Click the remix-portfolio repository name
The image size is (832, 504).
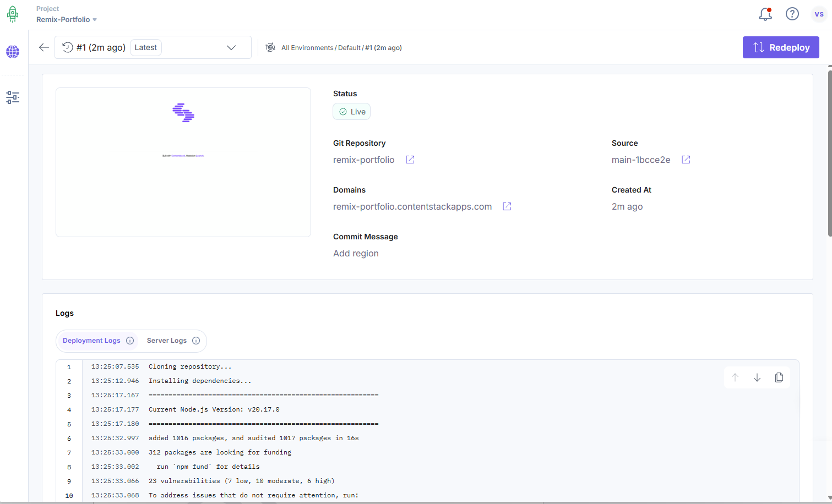click(364, 160)
